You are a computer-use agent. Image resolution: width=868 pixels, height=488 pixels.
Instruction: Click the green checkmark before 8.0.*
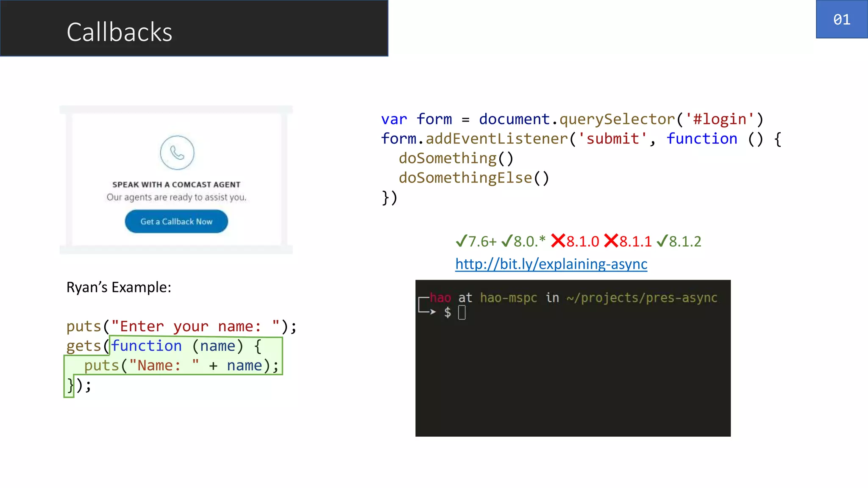pyautogui.click(x=506, y=241)
